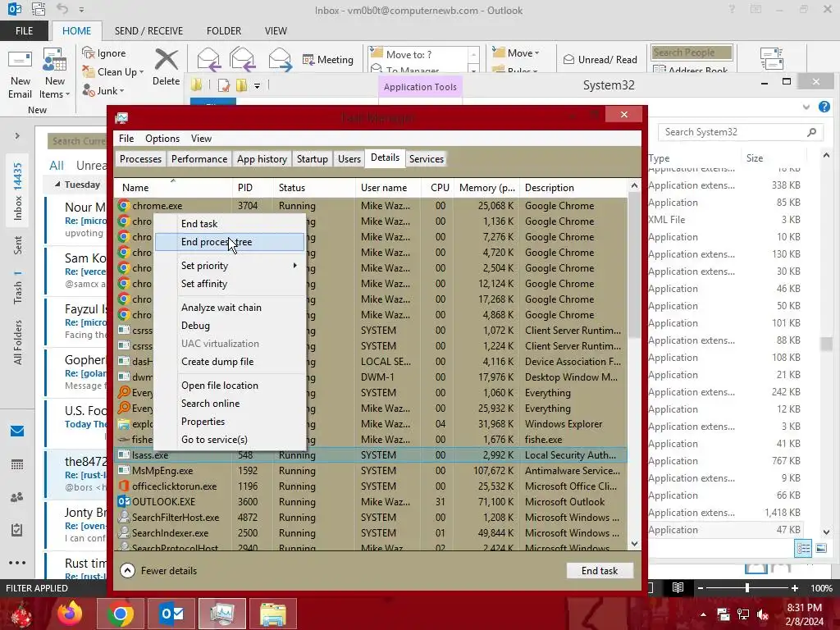Switch to Services tab in Task Manager

click(x=427, y=159)
